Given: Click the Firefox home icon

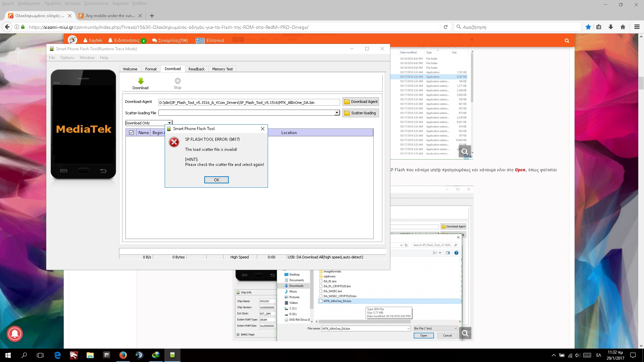Looking at the screenshot, I should point(623,27).
